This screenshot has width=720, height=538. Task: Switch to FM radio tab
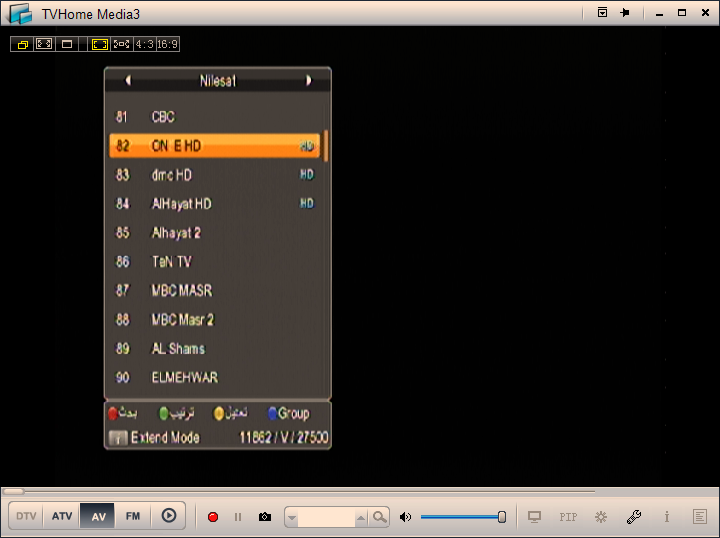(x=133, y=516)
